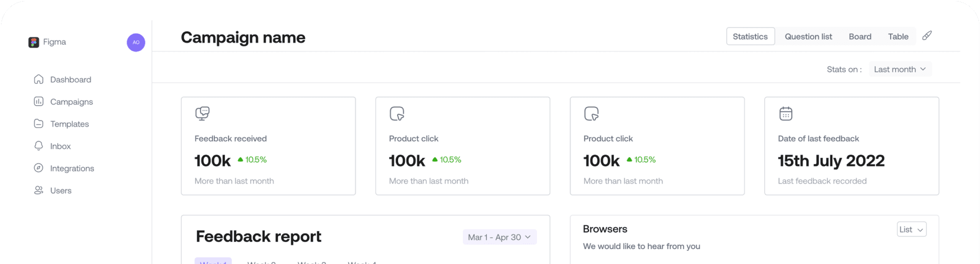This screenshot has height=264, width=980.
Task: Select the Table view tab
Action: click(898, 37)
